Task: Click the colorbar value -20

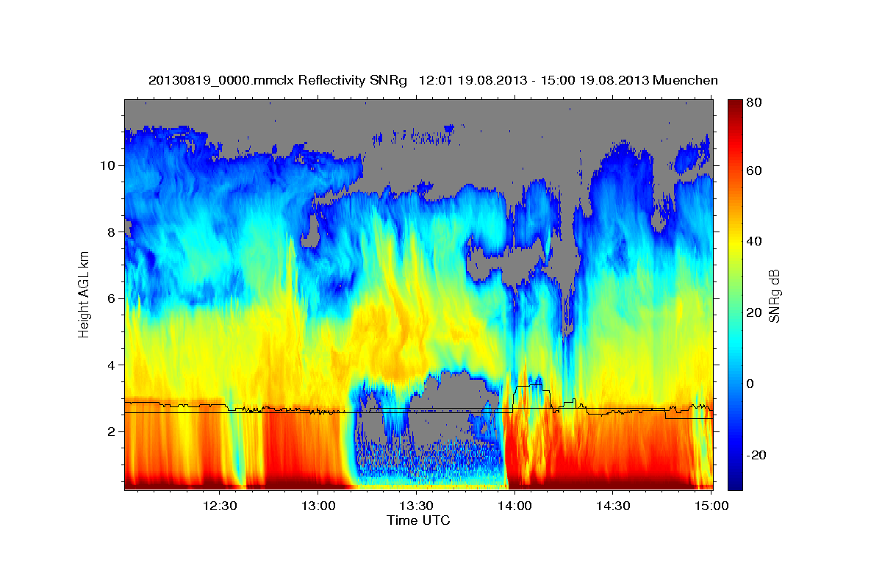Action: tap(757, 455)
